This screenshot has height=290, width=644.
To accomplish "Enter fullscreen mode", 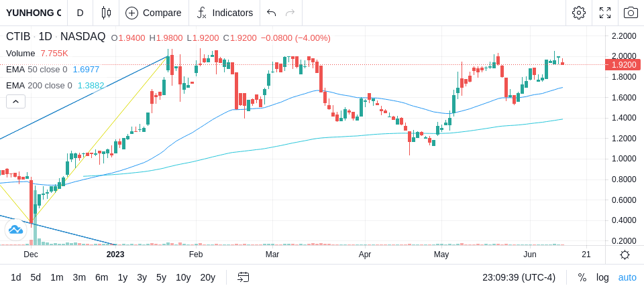I will 605,13.
